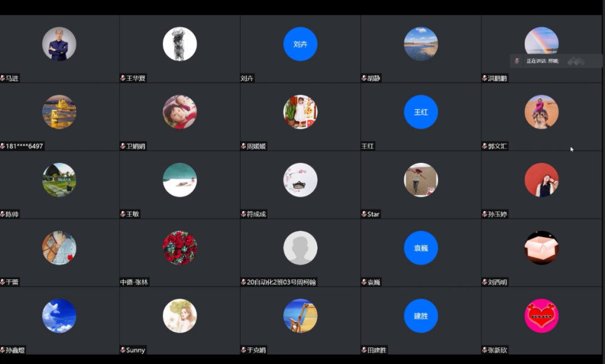Click the muted mic icon beside 胡静
Image resolution: width=605 pixels, height=364 pixels.
(x=364, y=78)
